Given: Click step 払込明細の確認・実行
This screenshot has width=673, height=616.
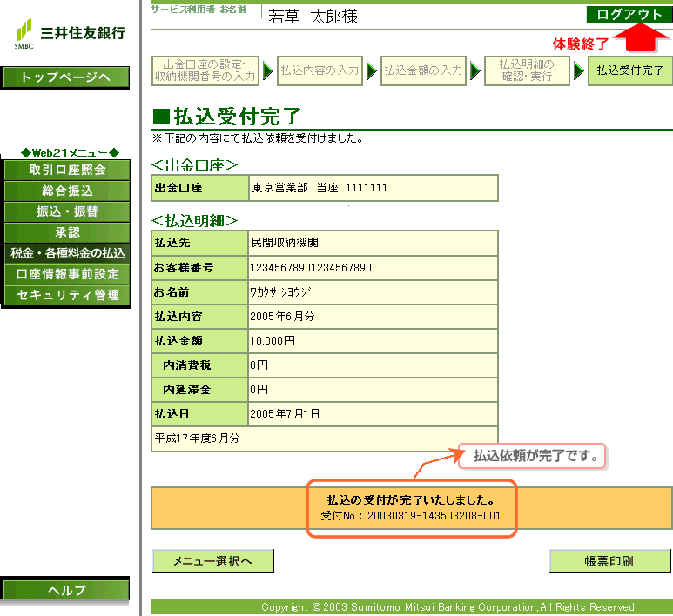Looking at the screenshot, I should [x=527, y=70].
